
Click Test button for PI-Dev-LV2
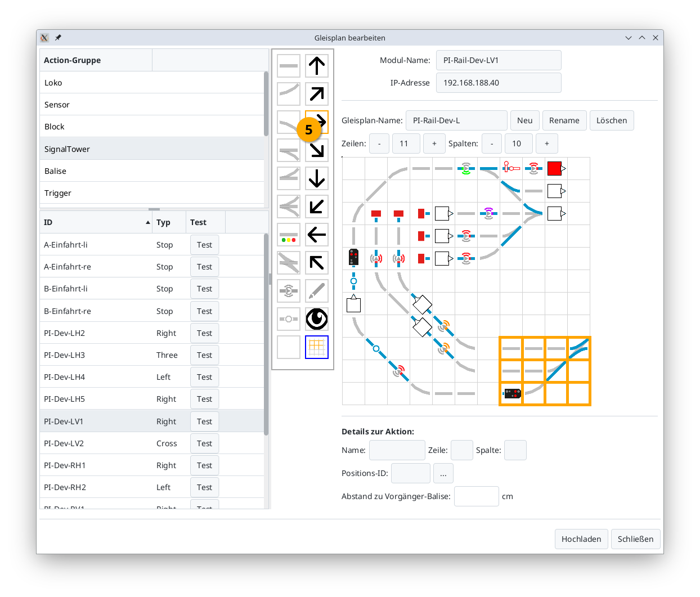tap(204, 443)
